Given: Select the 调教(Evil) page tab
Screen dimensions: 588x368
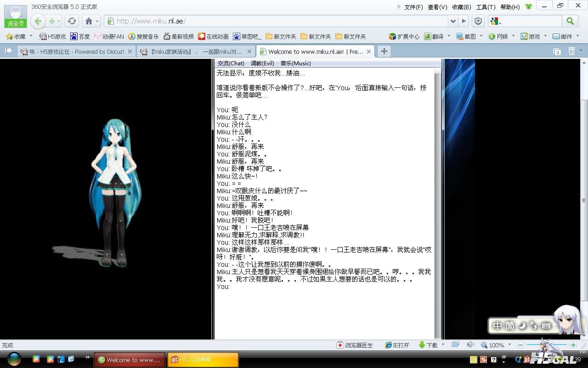Looking at the screenshot, I should (x=262, y=63).
